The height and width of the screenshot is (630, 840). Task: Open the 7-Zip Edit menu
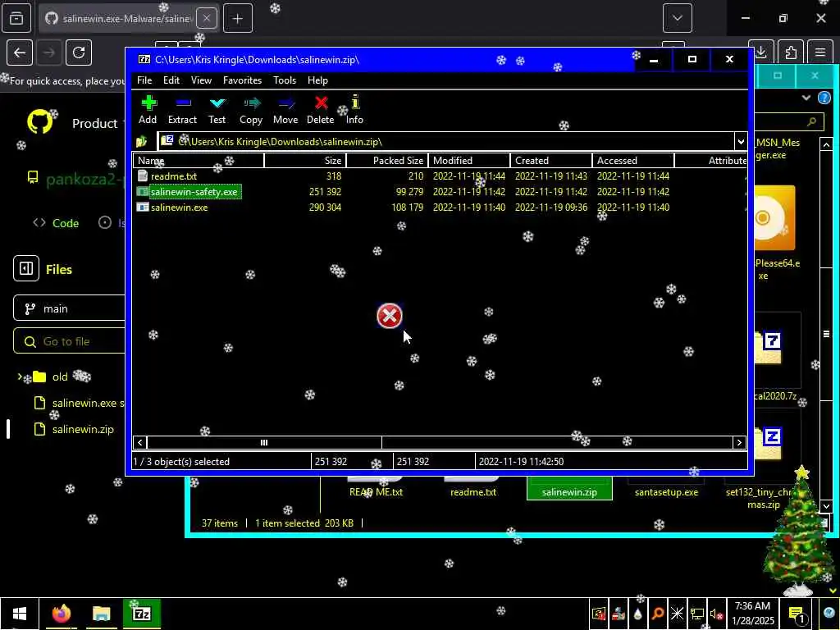[171, 80]
